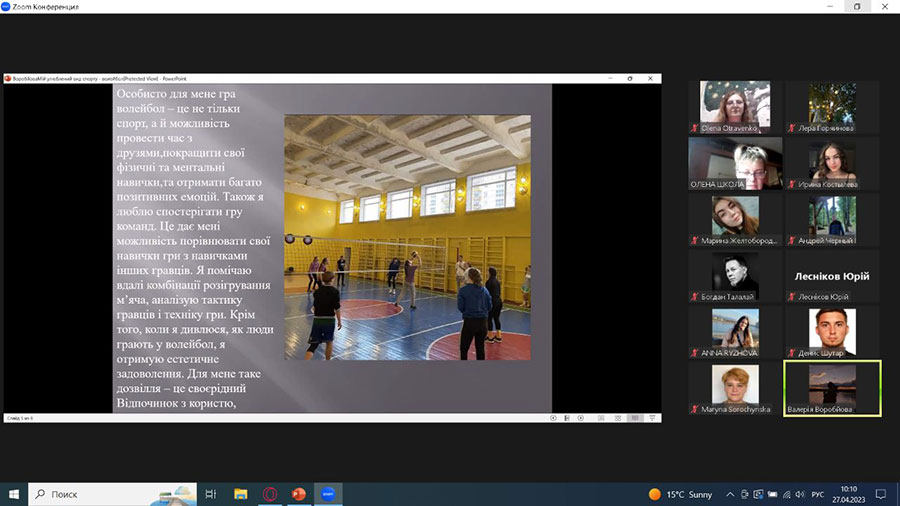Click Zoom app icon on taskbar
Screen dimensions: 900x506
pos(328,494)
